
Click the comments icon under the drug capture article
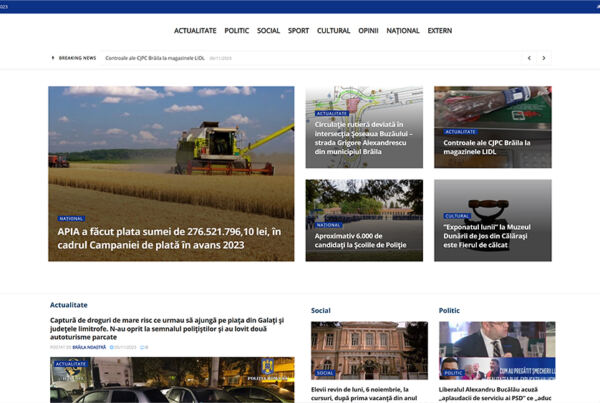142,347
